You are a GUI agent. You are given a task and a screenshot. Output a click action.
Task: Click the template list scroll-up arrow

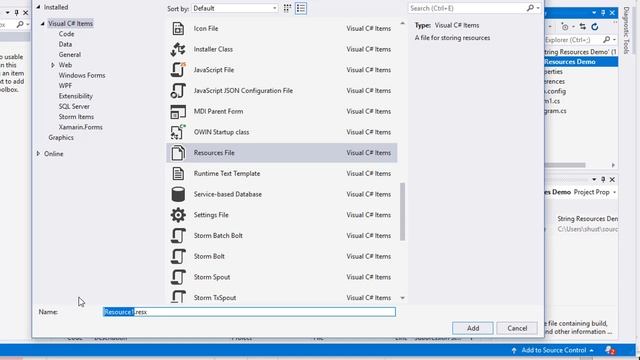[x=402, y=24]
